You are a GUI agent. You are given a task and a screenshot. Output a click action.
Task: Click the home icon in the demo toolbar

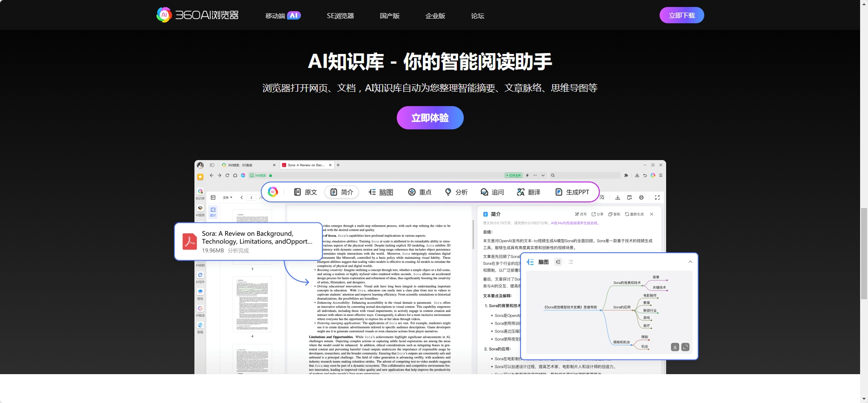[235, 175]
